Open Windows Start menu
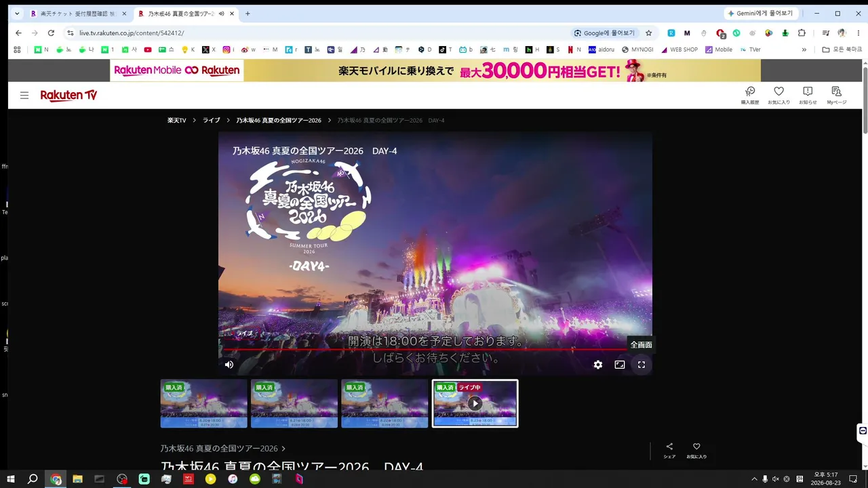 11,479
